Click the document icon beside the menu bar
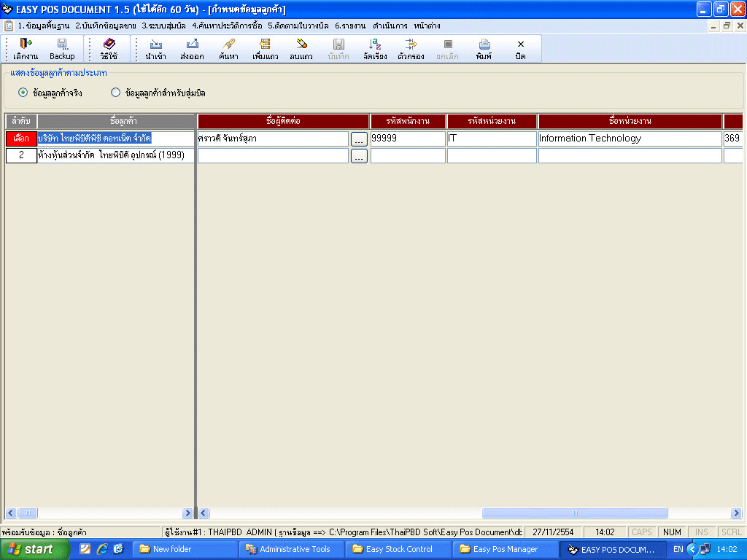This screenshot has width=747, height=560. (x=9, y=26)
